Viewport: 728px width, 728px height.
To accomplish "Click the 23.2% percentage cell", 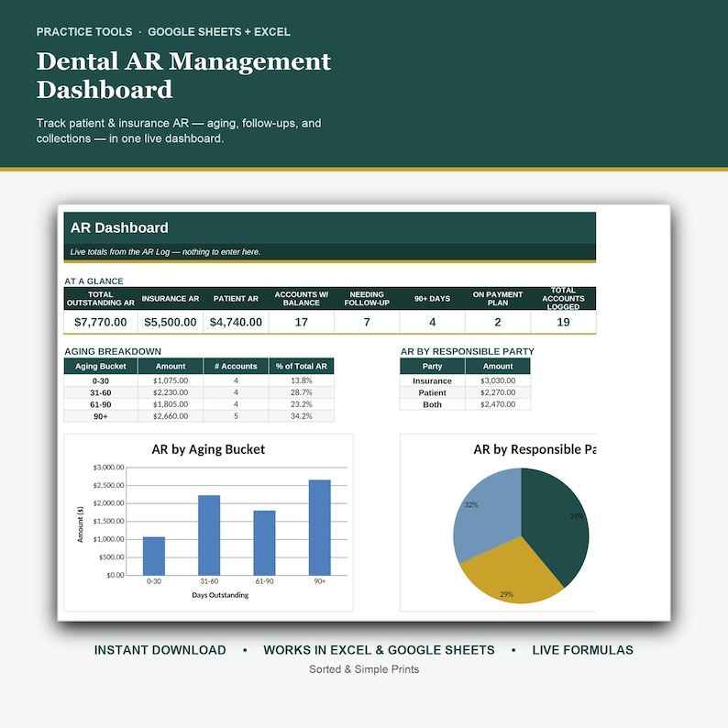I will click(x=302, y=404).
